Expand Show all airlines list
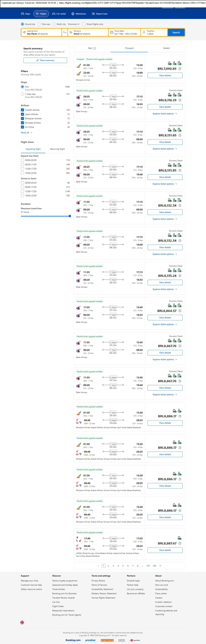This screenshot has width=206, height=644. [x=26, y=133]
